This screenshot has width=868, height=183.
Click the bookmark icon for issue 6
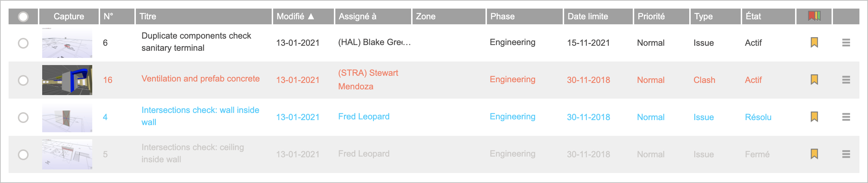[814, 43]
